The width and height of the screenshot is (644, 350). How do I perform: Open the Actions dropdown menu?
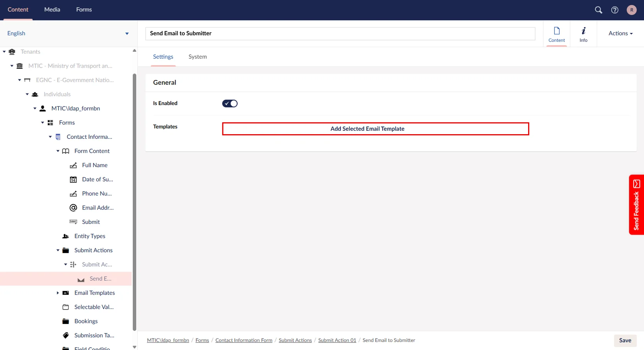pos(620,33)
